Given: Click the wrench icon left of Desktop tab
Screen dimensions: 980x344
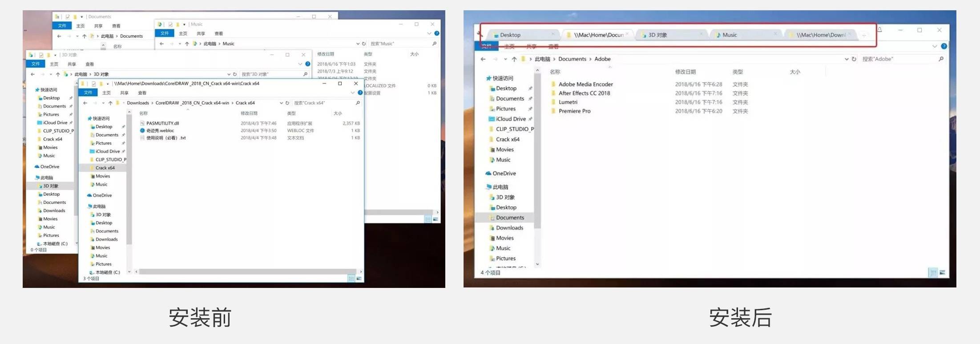Looking at the screenshot, I should (480, 33).
